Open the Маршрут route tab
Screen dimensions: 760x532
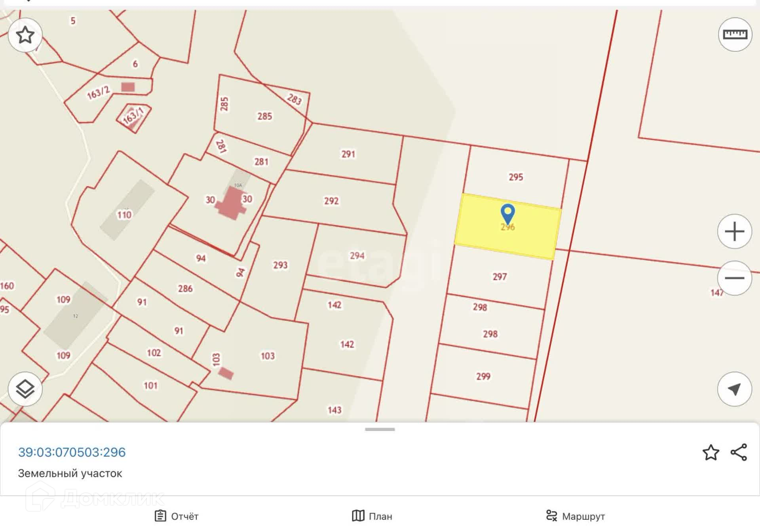(575, 516)
